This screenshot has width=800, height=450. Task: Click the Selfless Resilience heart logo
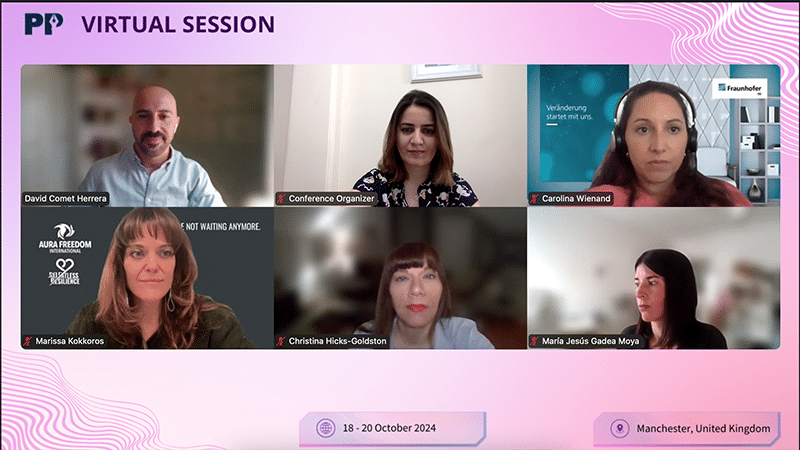(x=65, y=272)
